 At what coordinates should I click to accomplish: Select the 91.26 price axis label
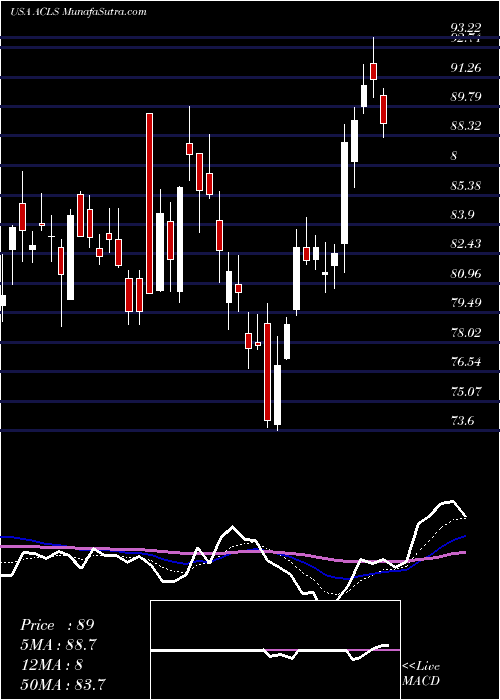coord(466,67)
